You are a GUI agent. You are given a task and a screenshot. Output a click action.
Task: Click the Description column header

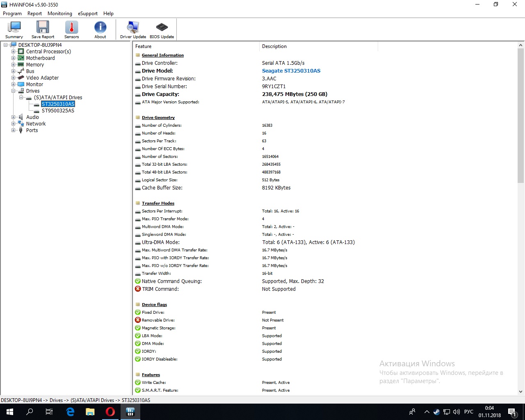pyautogui.click(x=318, y=46)
